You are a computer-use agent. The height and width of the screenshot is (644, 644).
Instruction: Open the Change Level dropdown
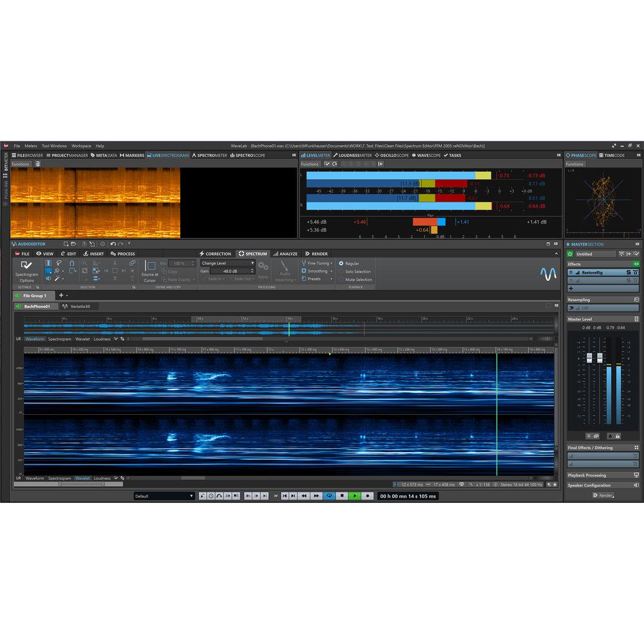coord(227,264)
